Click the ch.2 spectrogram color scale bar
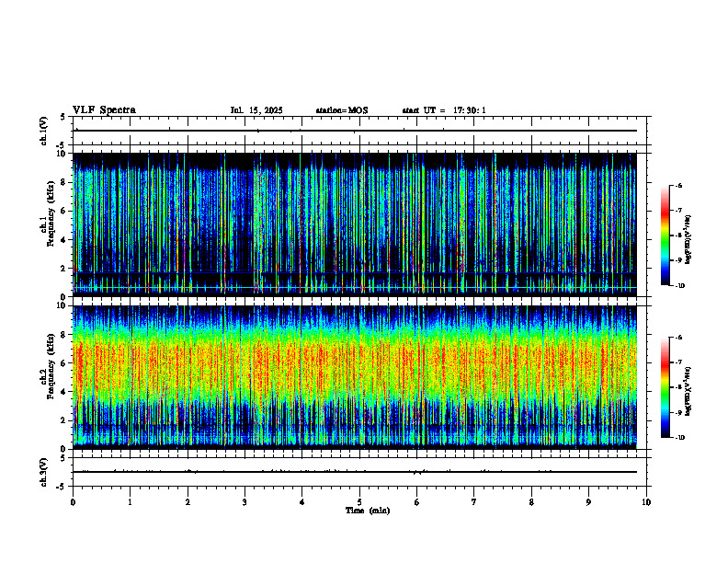This screenshot has width=728, height=563. coord(665,387)
